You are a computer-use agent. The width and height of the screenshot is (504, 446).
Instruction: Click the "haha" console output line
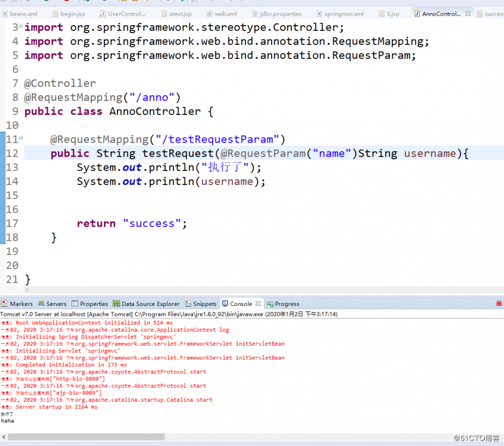[8, 421]
